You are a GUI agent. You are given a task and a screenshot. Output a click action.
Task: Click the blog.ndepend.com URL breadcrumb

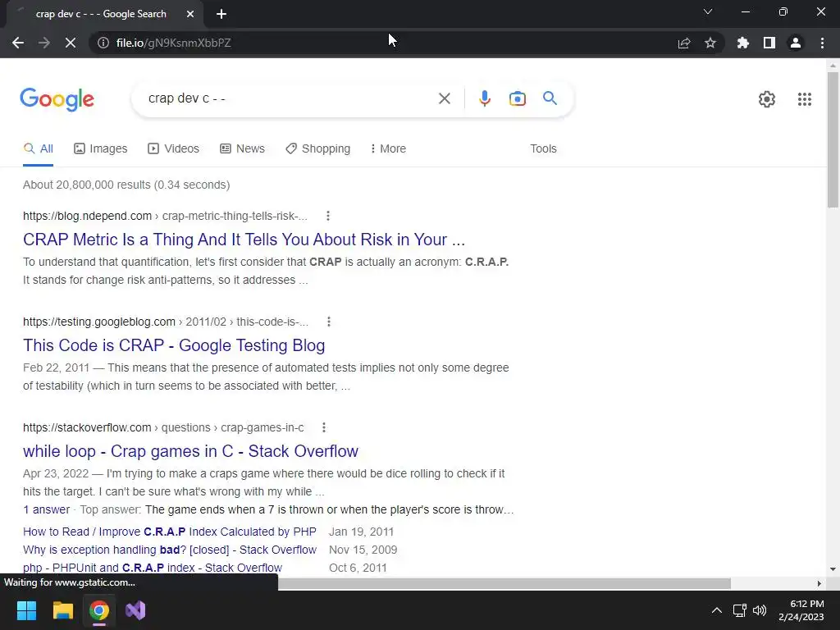tap(165, 216)
